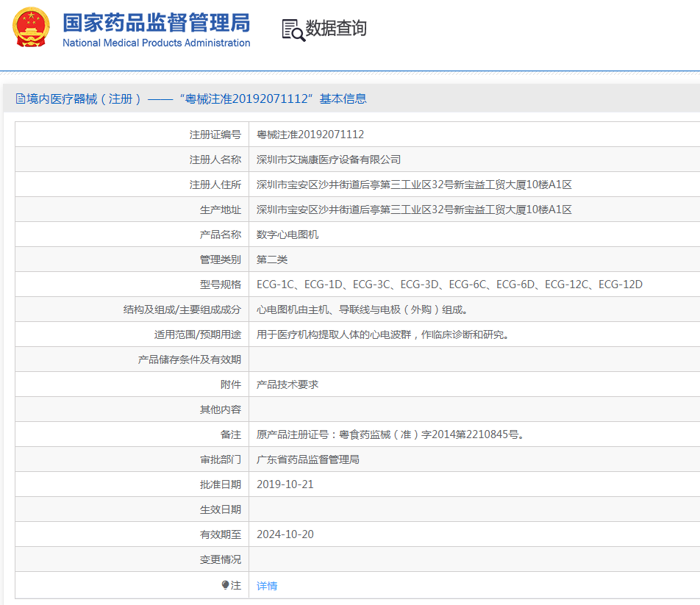Select product name 数字心电图机
The width and height of the screenshot is (700, 605).
[287, 235]
